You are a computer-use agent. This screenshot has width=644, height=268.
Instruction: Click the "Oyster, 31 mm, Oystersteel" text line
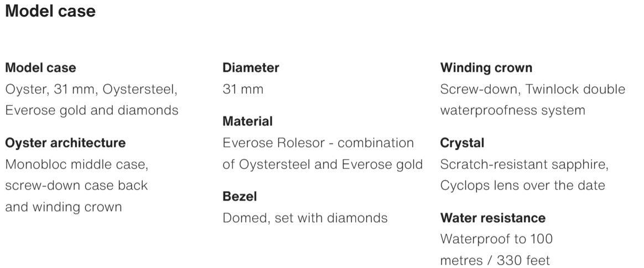click(x=91, y=89)
